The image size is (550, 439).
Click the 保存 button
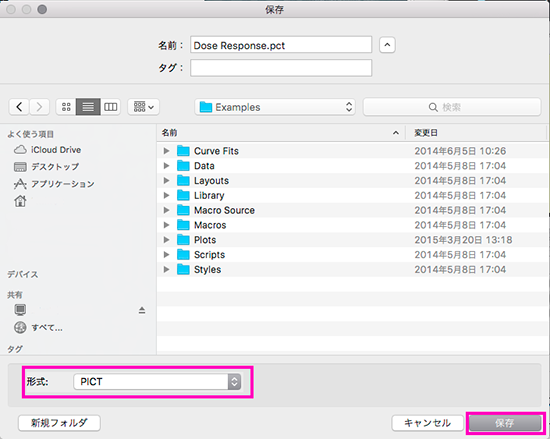pos(505,423)
